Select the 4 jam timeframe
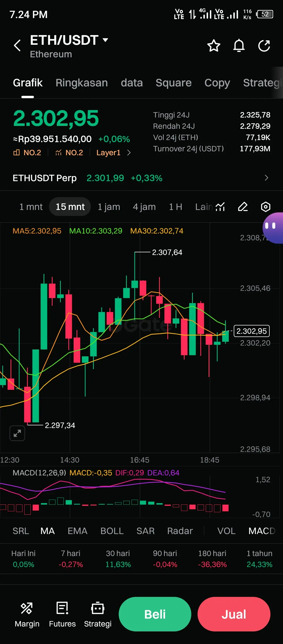This screenshot has height=644, width=283. pos(144,207)
